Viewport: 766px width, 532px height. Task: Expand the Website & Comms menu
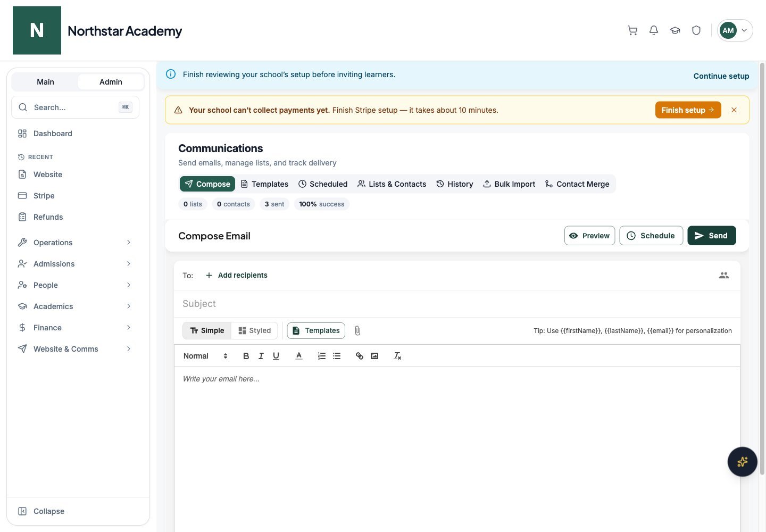point(74,348)
